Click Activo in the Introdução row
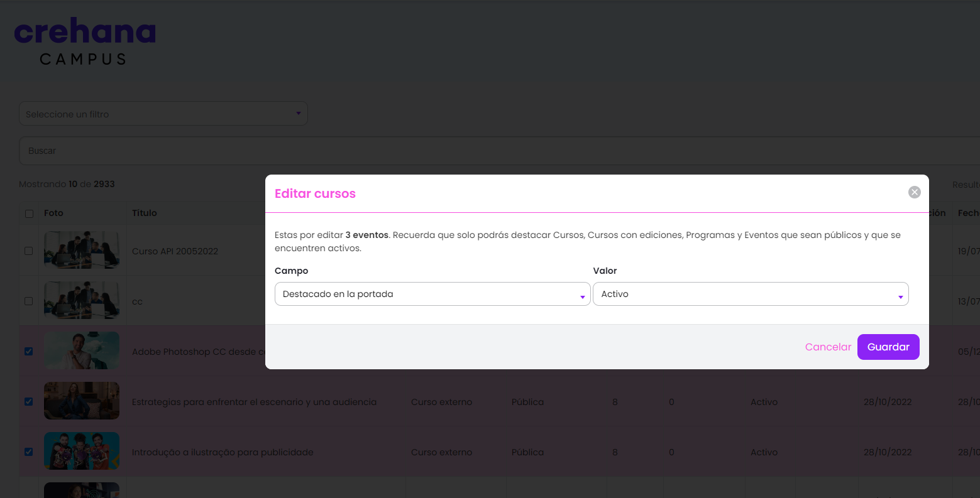Image resolution: width=980 pixels, height=498 pixels. pyautogui.click(x=764, y=452)
